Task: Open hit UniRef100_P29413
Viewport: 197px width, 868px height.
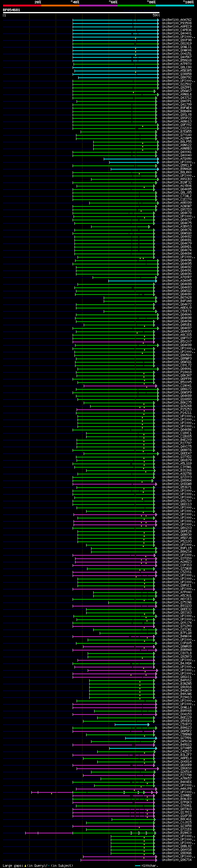Action: (177, 697)
